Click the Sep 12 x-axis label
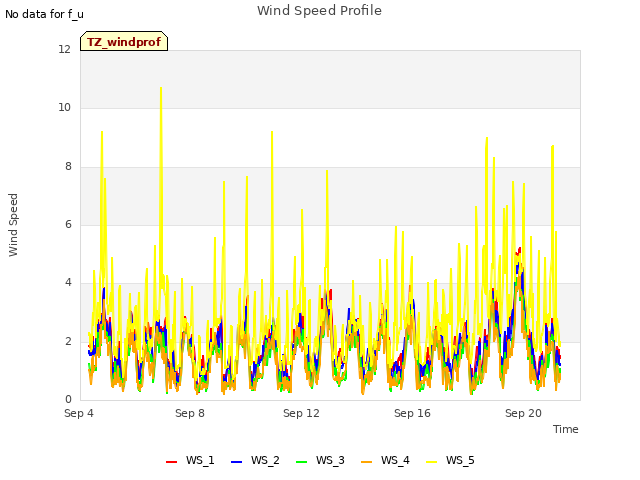Viewport: 640px width, 480px height. pos(301,413)
